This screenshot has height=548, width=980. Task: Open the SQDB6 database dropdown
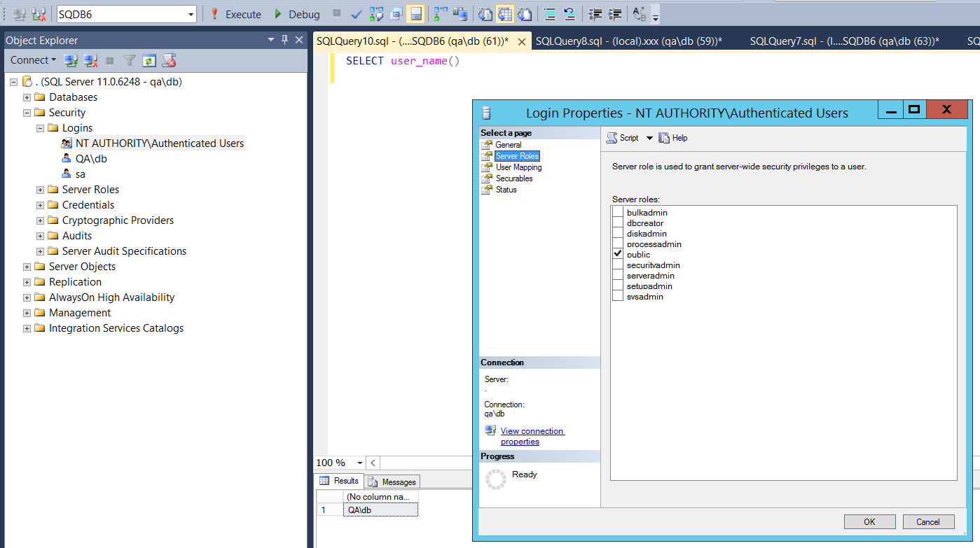(x=191, y=15)
